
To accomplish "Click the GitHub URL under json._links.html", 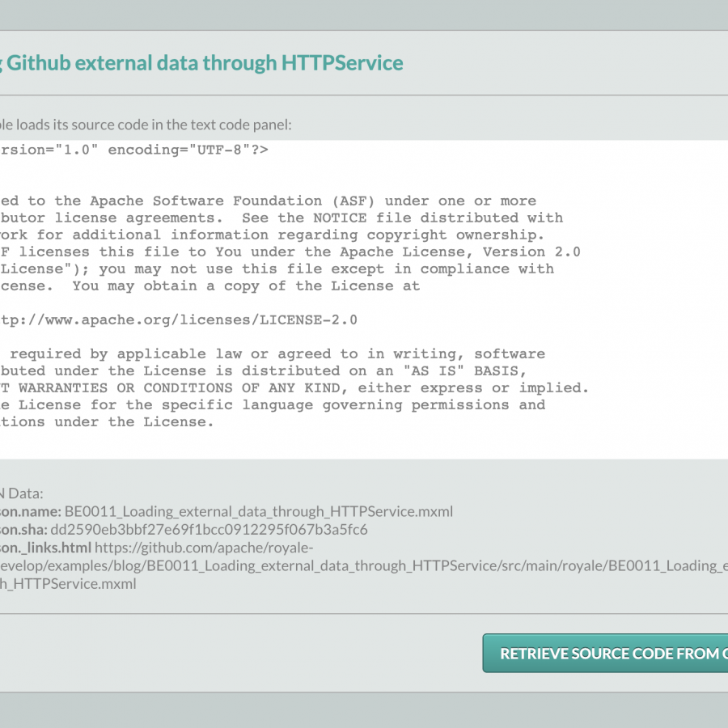I will coord(364,565).
